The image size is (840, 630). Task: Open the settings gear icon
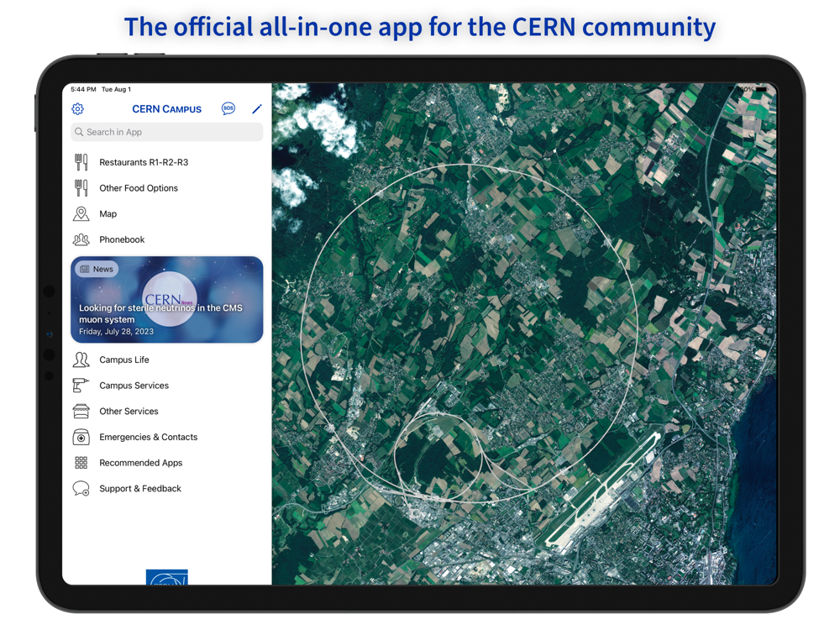(77, 108)
